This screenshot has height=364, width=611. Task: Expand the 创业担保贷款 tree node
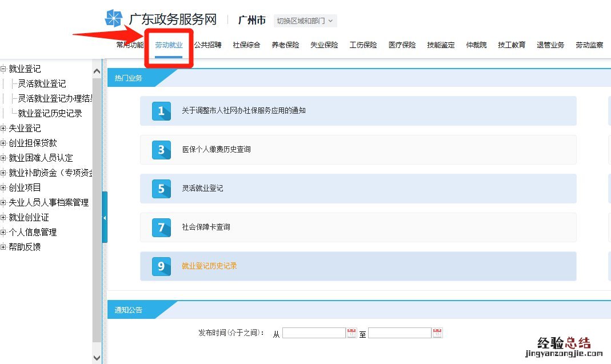3,143
